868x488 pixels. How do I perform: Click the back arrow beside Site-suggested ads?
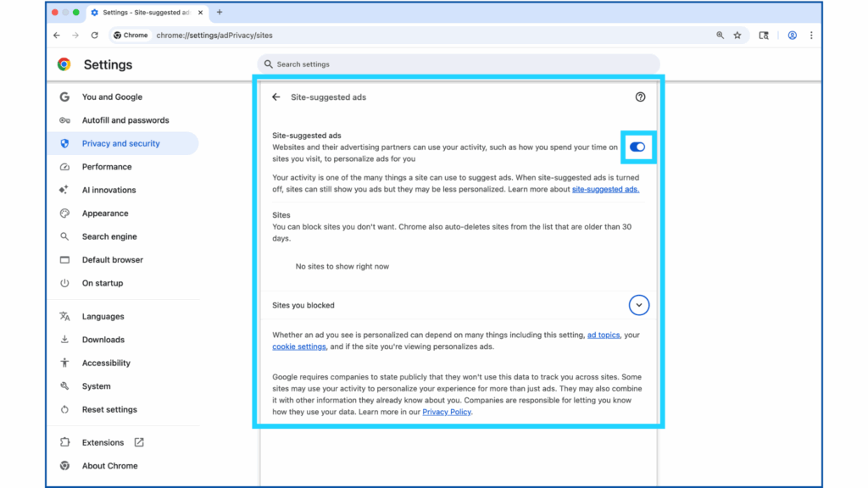tap(276, 97)
